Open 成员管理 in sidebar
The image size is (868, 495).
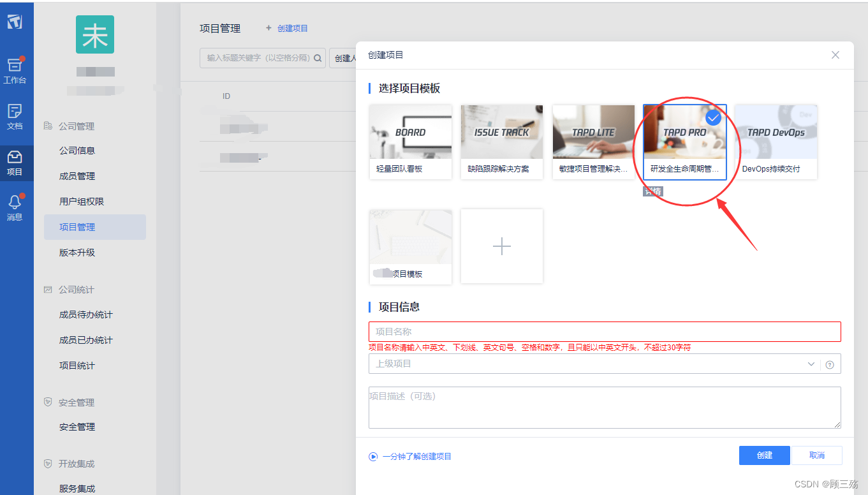click(x=77, y=176)
